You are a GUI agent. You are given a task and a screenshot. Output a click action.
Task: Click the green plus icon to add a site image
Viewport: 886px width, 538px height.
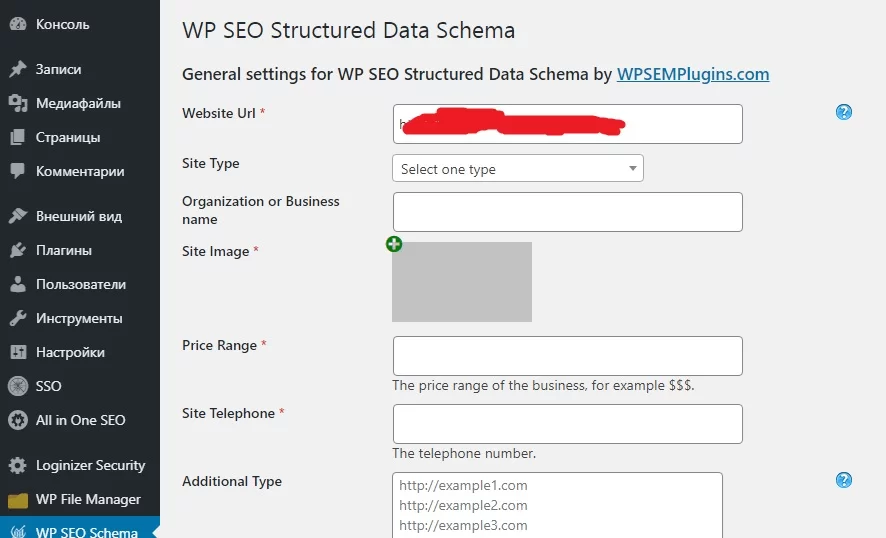(394, 244)
